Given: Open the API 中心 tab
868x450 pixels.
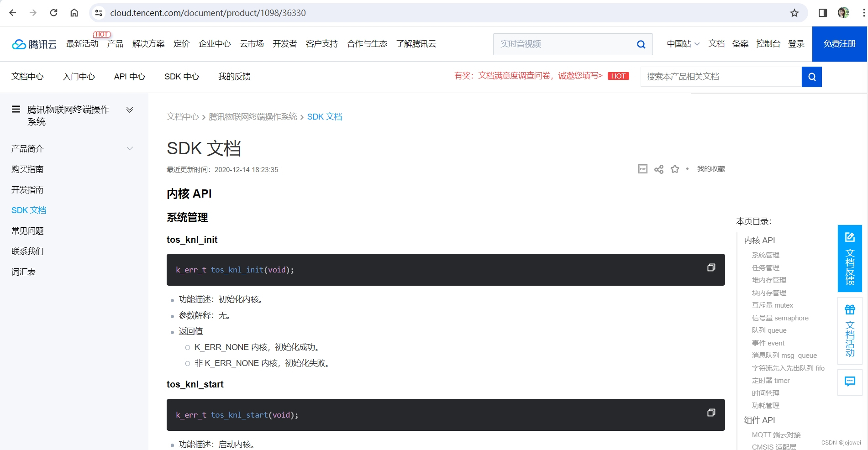Looking at the screenshot, I should [x=129, y=77].
